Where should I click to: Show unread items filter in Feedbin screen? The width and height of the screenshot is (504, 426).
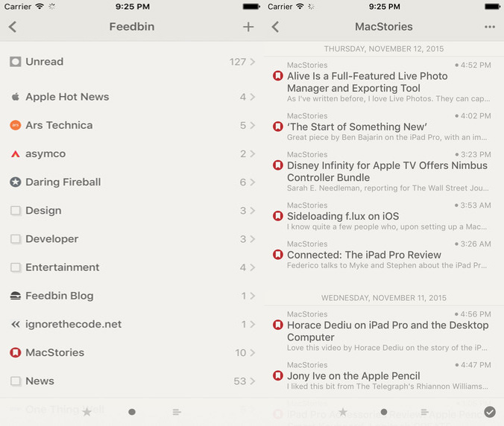coord(132,412)
